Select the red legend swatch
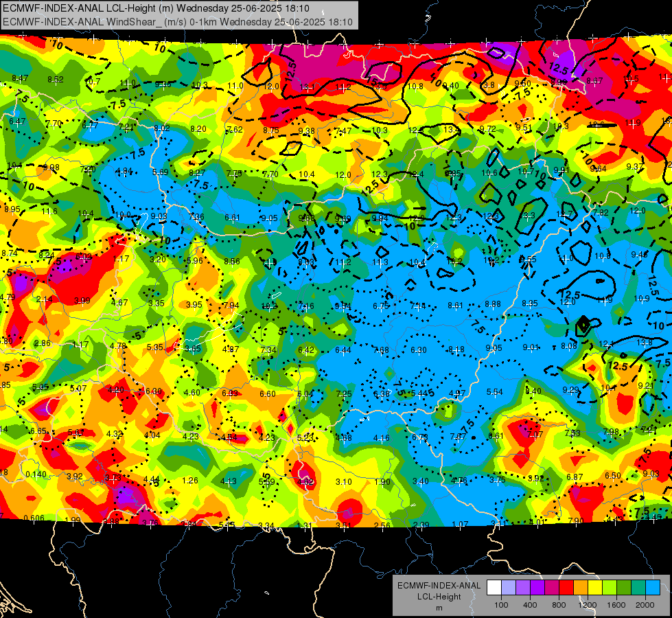 tap(566, 588)
